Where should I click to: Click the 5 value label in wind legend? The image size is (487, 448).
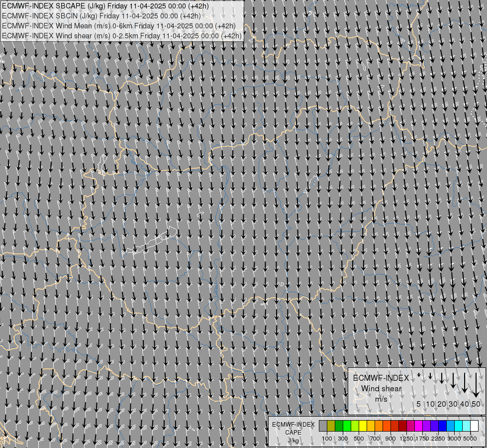click(x=419, y=404)
